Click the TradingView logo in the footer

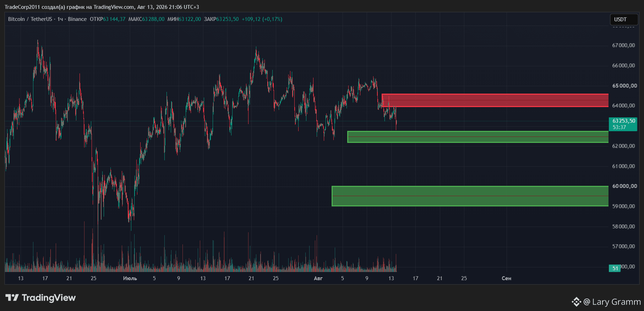point(40,298)
